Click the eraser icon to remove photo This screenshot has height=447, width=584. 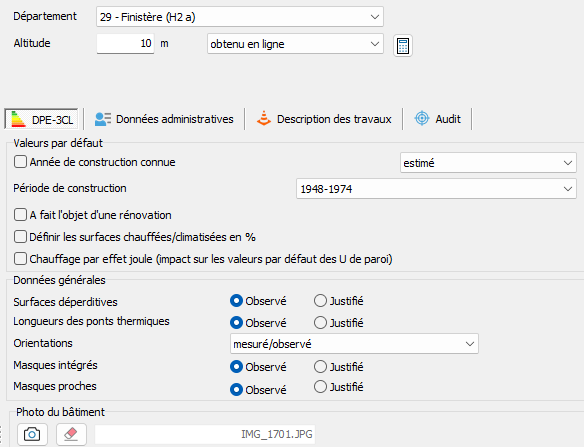pyautogui.click(x=71, y=434)
